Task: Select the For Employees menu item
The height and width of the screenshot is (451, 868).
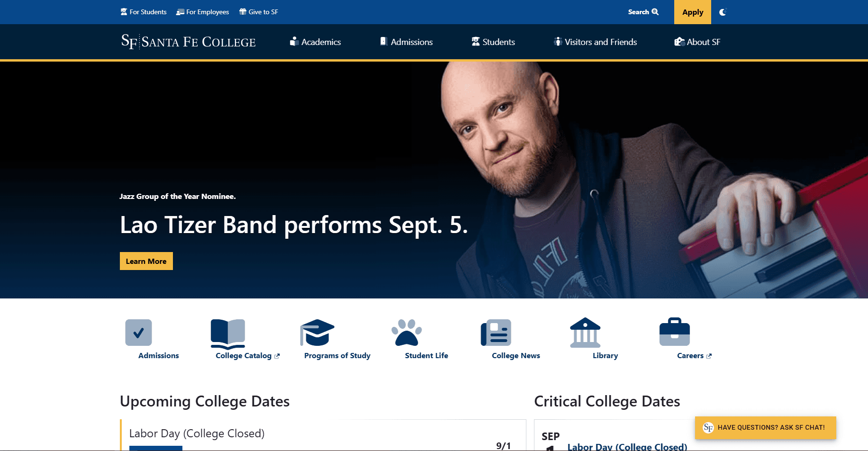Action: [x=202, y=12]
